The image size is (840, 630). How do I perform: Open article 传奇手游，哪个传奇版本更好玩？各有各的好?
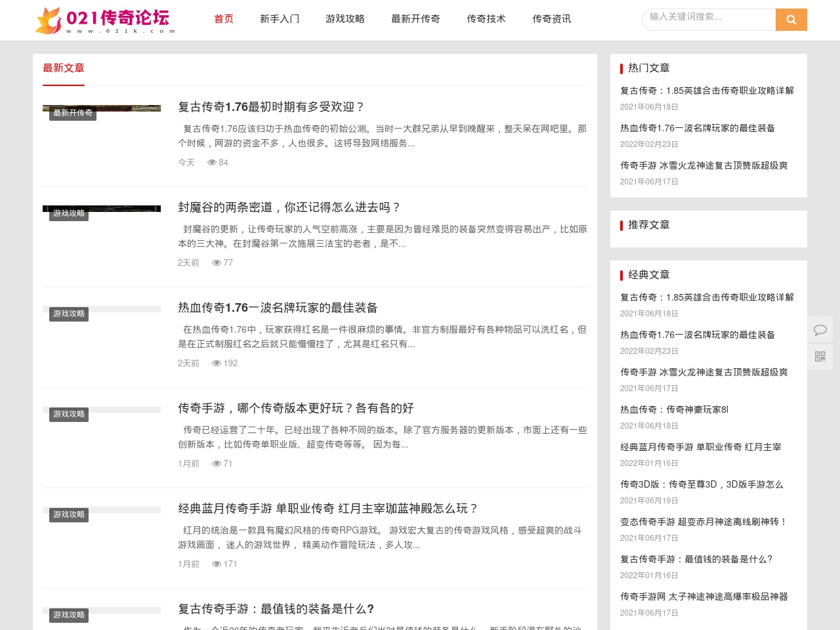296,408
